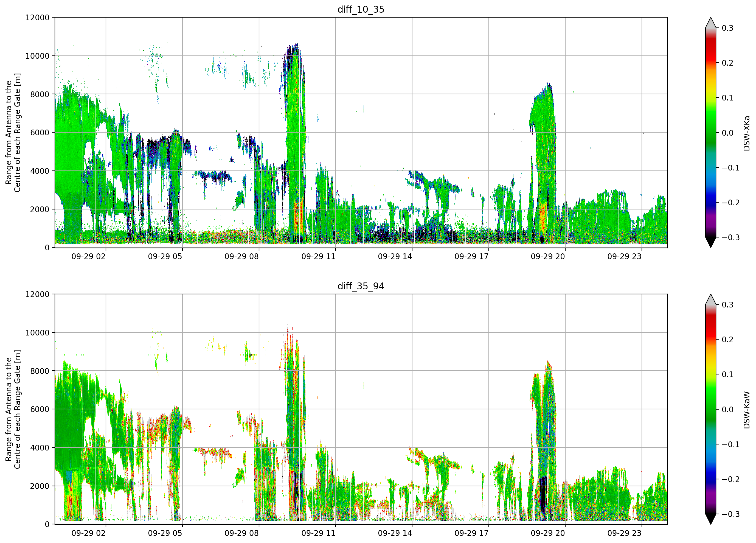Click the y-axis range label of diff_35_94 plot

tap(13, 409)
